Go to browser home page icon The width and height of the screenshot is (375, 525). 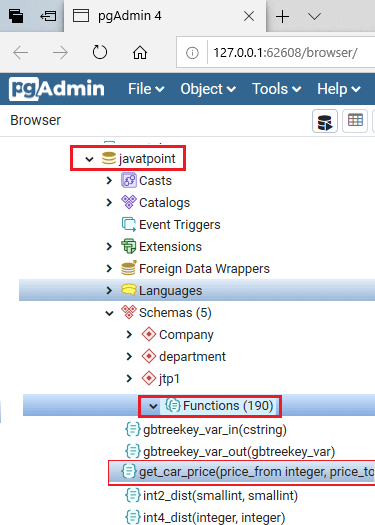coord(140,53)
